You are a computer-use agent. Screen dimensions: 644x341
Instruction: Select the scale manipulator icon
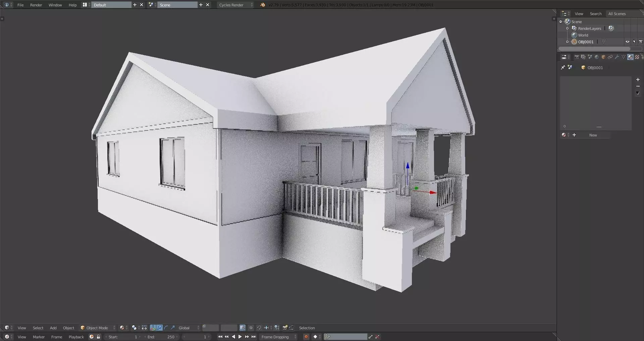(x=173, y=328)
